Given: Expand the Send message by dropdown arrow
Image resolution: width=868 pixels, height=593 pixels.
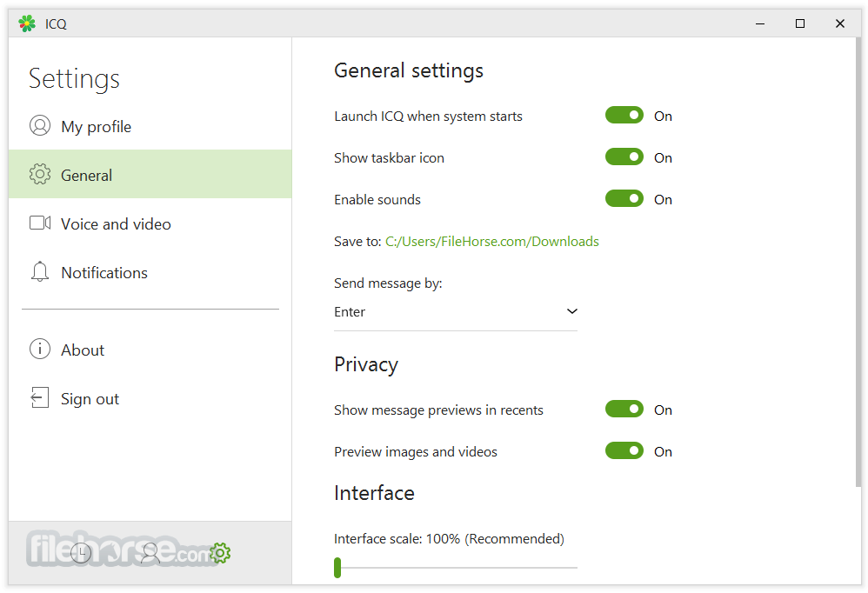Looking at the screenshot, I should 571,311.
